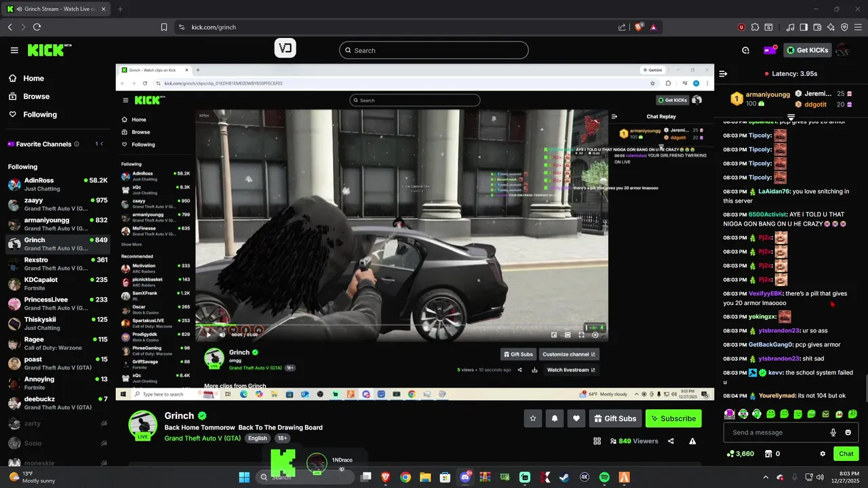Open zaayy channel in sidebar
The height and width of the screenshot is (488, 868).
click(58, 204)
